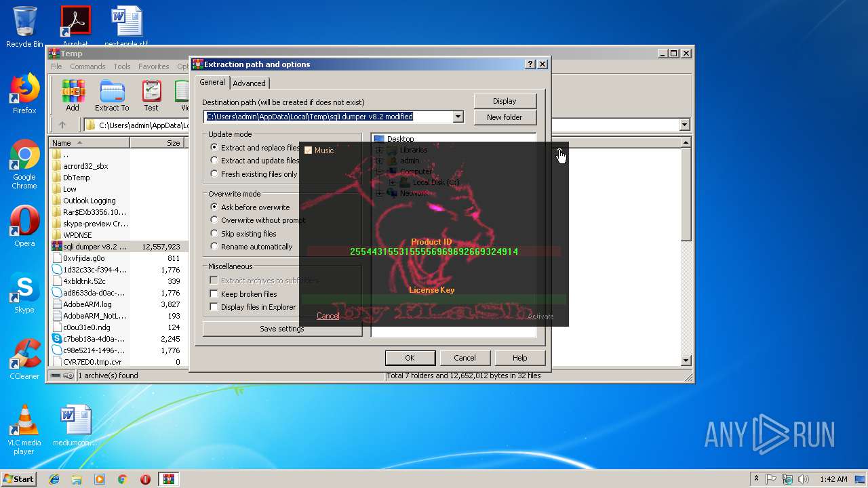The width and height of the screenshot is (868, 488).
Task: Select Overwrite without prompt option
Action: [x=258, y=220]
